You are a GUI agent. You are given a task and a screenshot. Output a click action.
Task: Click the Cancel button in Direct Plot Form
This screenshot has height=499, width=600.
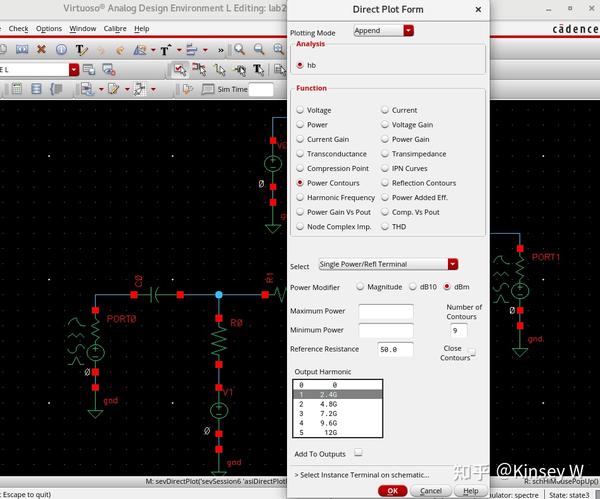[431, 491]
